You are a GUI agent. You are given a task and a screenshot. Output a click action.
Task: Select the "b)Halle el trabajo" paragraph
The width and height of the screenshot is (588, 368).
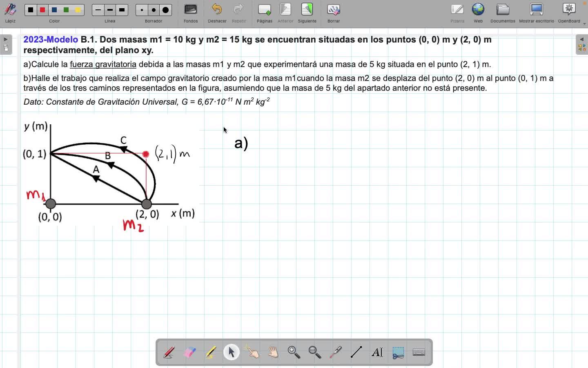(288, 83)
